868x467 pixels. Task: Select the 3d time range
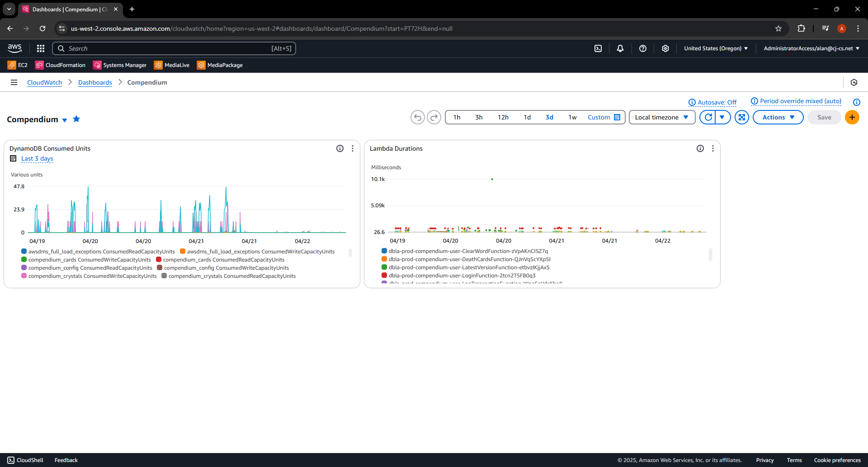click(x=549, y=117)
